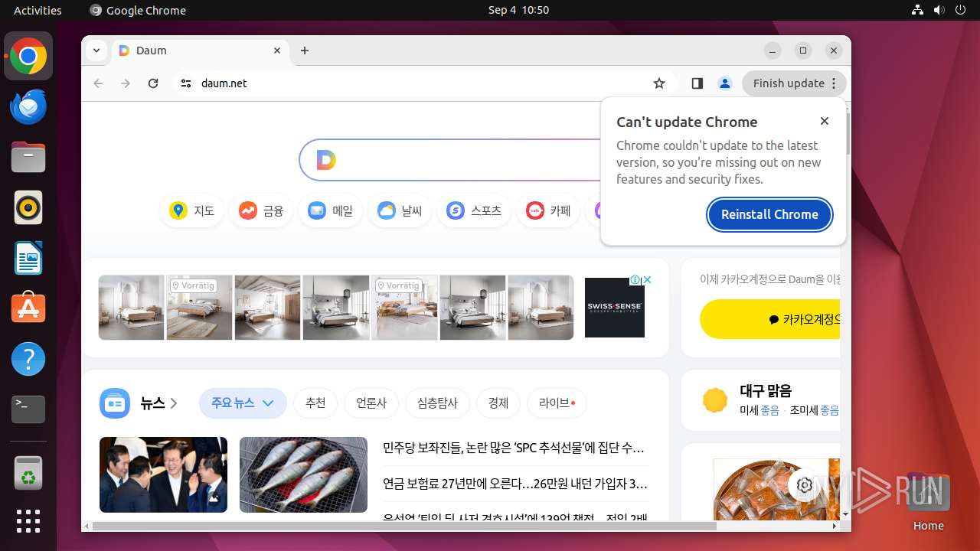Go back to previous page

pos(98,83)
